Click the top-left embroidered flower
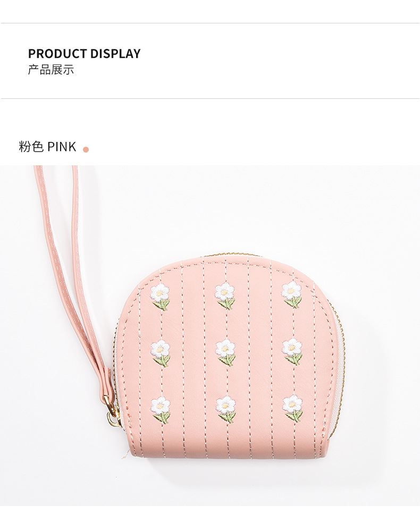420x514 pixels. pos(161,297)
